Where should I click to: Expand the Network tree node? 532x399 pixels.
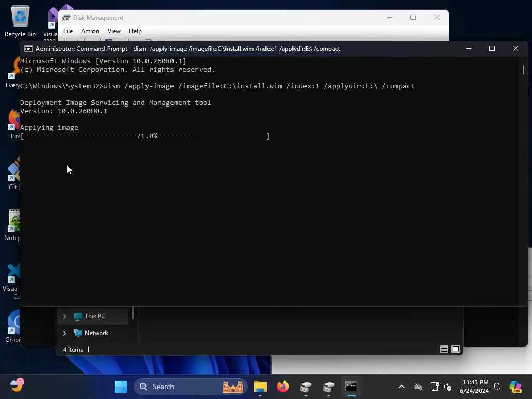[x=64, y=333]
